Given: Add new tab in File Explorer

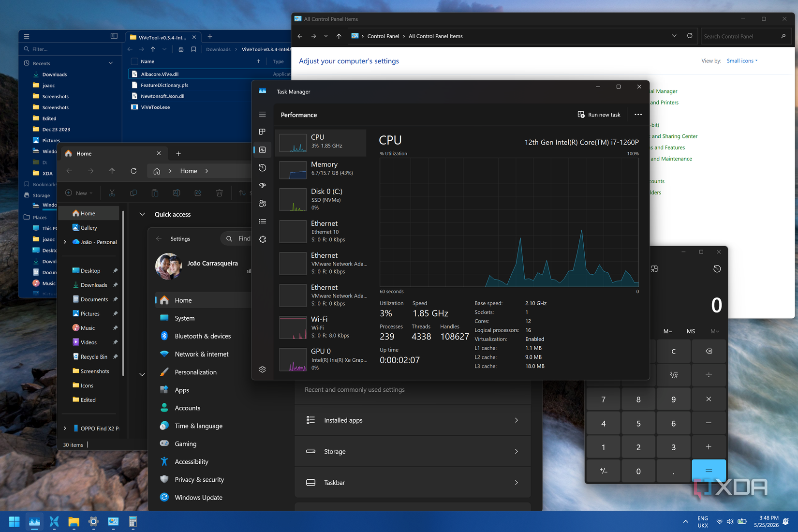Looking at the screenshot, I should (x=178, y=153).
